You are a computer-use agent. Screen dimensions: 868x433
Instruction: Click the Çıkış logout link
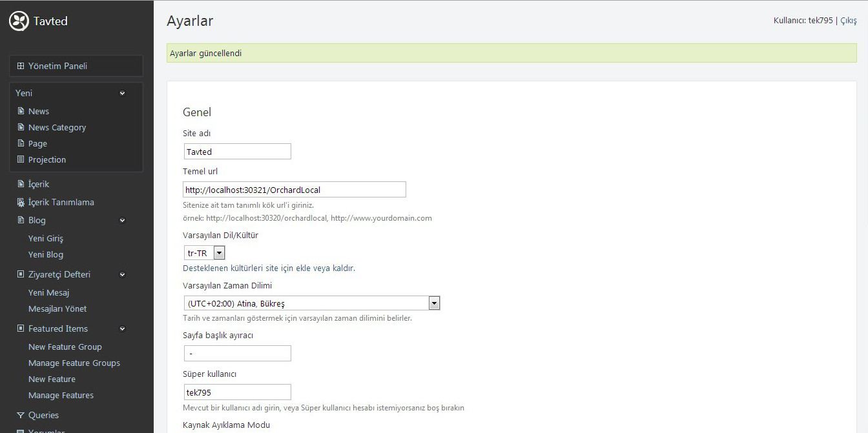(x=848, y=21)
